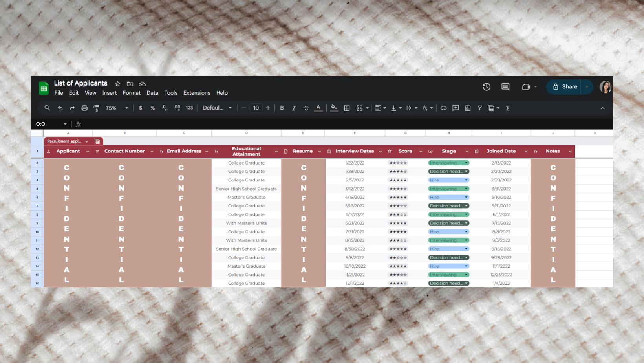Collapse the toolbar with the chevron

[603, 108]
